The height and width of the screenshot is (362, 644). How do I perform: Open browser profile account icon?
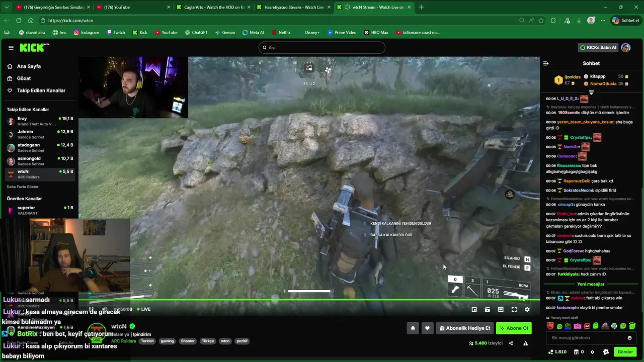(591, 21)
